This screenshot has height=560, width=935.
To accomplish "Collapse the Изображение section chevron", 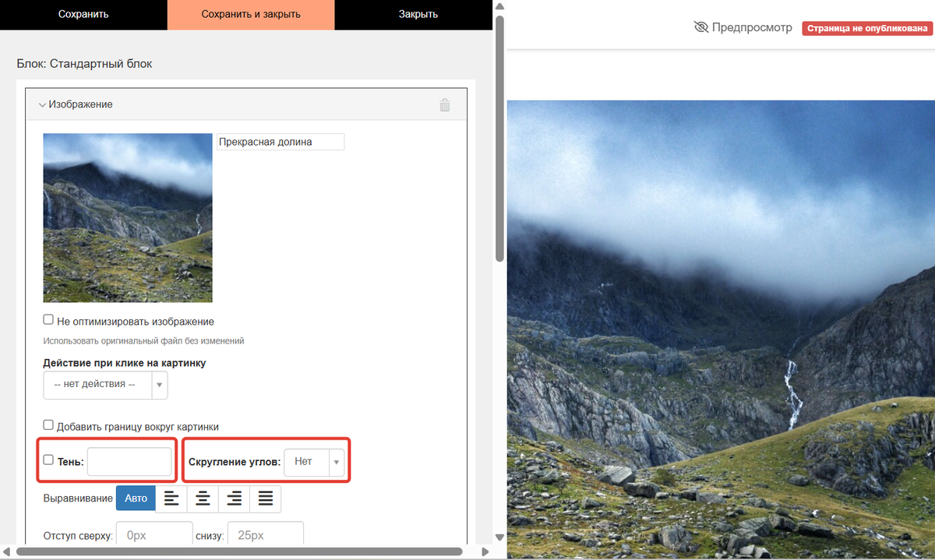I will coord(42,104).
